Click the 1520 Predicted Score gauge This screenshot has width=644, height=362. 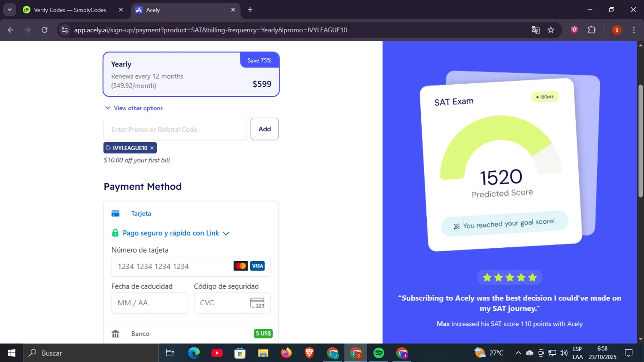(x=501, y=157)
